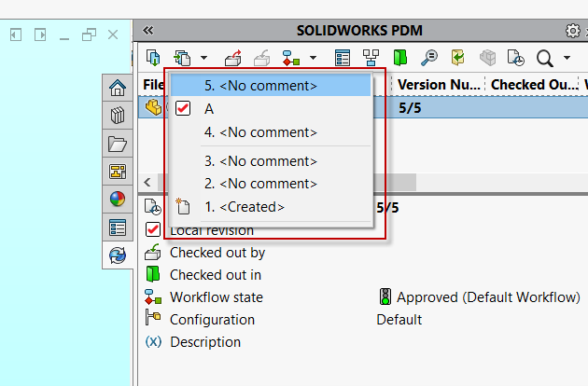
Task: Click the Checked out by box icon
Action: point(153,252)
